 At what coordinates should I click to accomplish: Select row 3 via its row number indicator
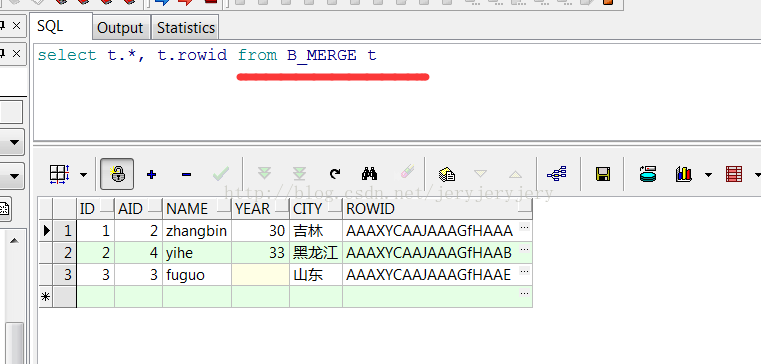pyautogui.click(x=65, y=275)
